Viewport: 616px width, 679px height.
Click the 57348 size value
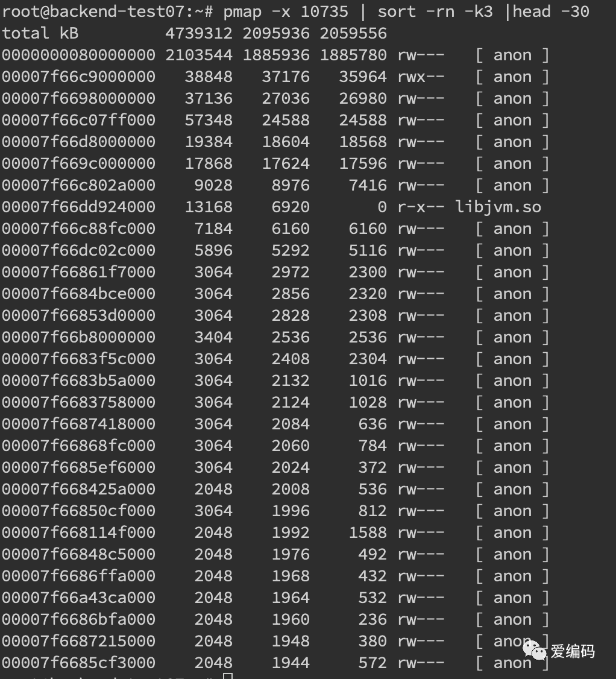coord(209,120)
